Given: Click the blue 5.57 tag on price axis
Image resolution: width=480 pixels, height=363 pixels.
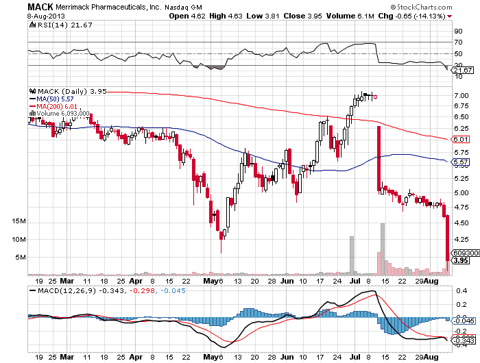Looking at the screenshot, I should [x=461, y=162].
